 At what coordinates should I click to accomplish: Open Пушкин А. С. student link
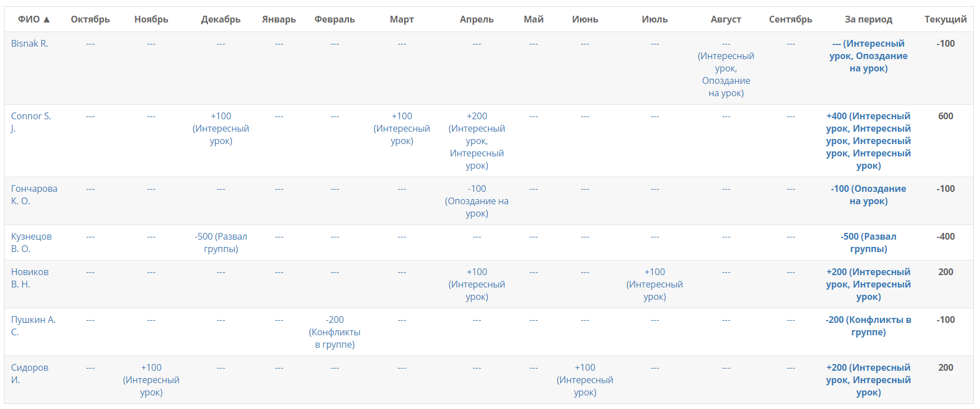(x=33, y=326)
